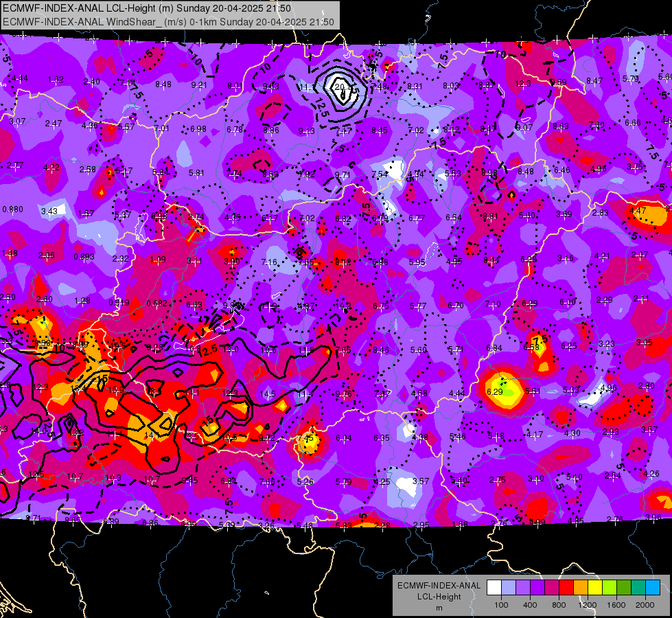Select the medium violet legend swatch before 400
The height and width of the screenshot is (618, 672).
point(523,588)
